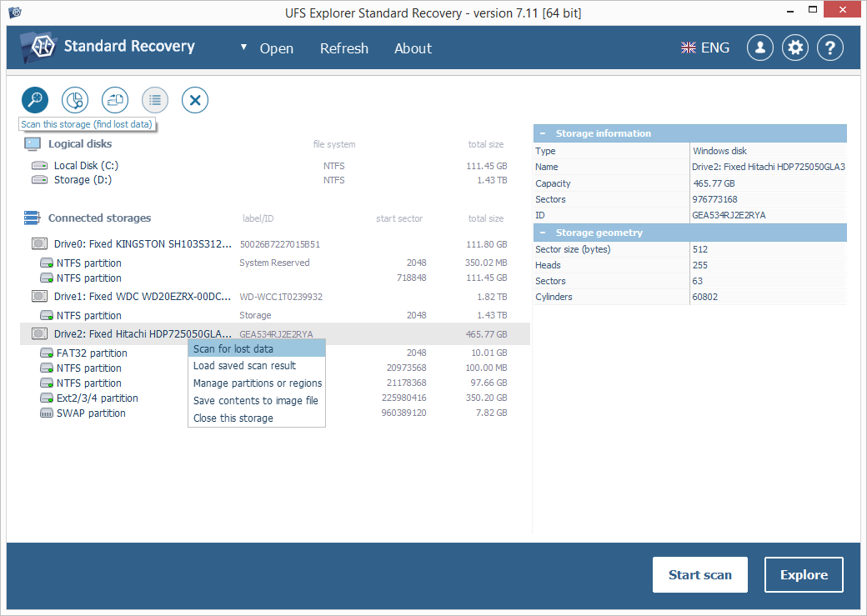Viewport: 867px width, 616px height.
Task: Click the manage partitions pie-chart icon
Action: coord(75,100)
